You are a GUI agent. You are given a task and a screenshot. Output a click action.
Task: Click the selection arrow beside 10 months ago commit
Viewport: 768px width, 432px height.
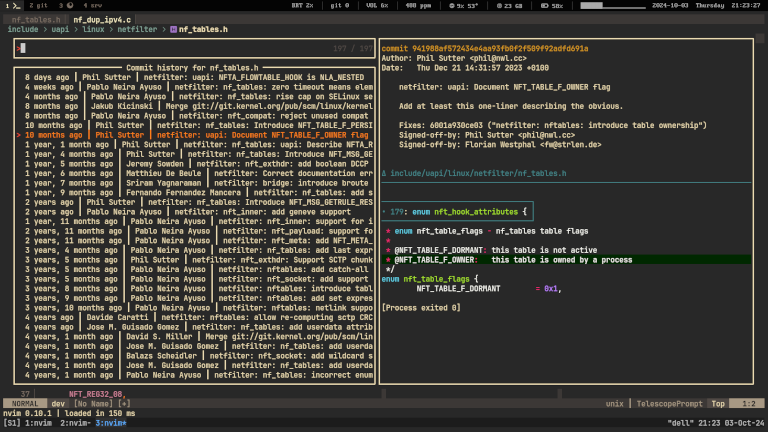click(x=19, y=134)
